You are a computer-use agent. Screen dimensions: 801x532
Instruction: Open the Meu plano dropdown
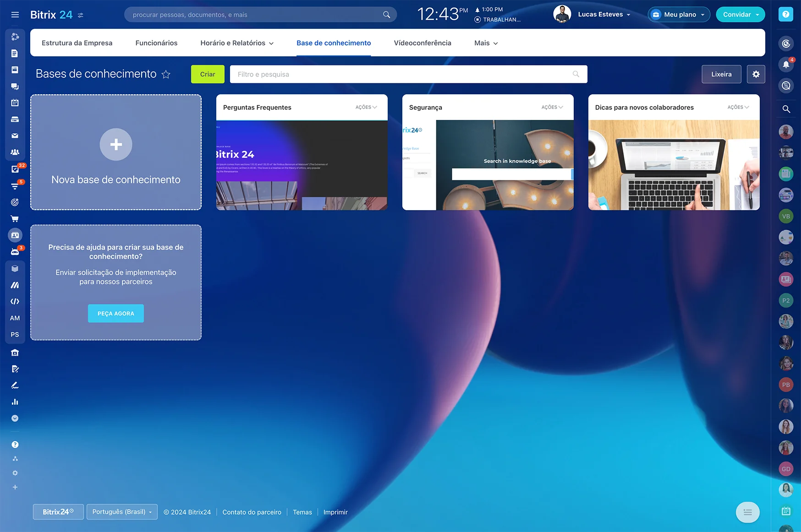[x=679, y=15]
